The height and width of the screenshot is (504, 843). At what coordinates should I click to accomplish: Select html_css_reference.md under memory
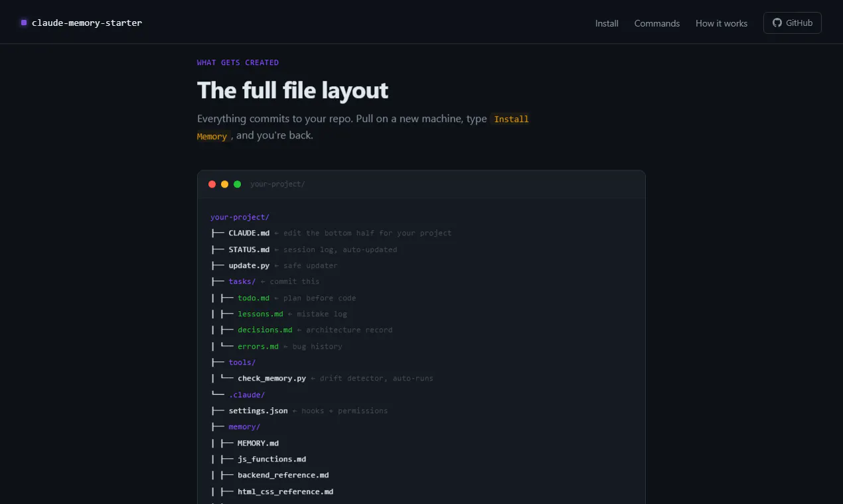tap(285, 491)
